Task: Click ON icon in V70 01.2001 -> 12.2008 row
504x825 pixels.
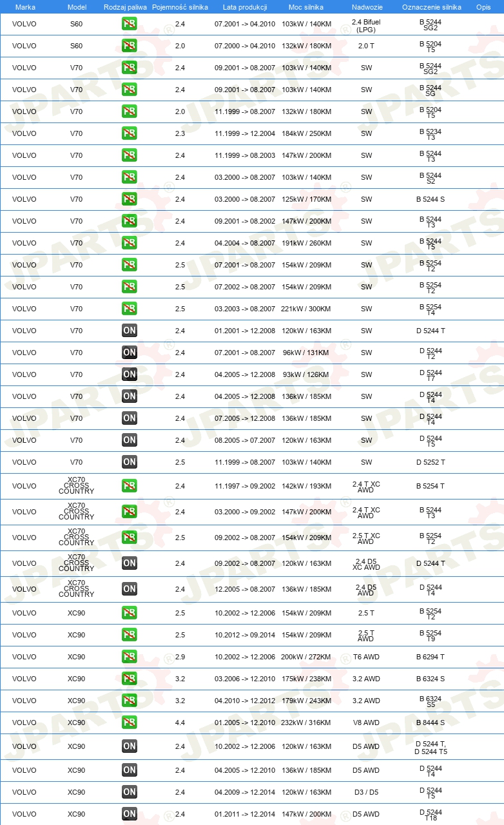Action: pyautogui.click(x=129, y=331)
